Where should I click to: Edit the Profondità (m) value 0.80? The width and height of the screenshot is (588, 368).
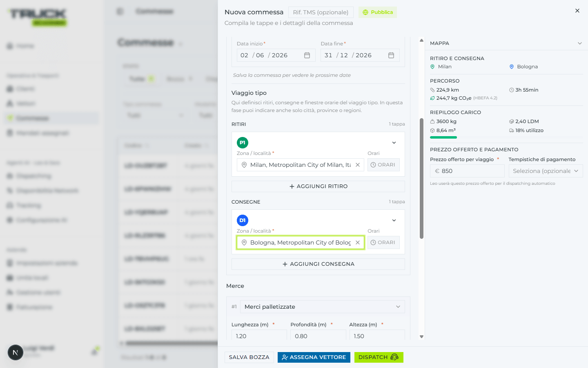[318, 335]
